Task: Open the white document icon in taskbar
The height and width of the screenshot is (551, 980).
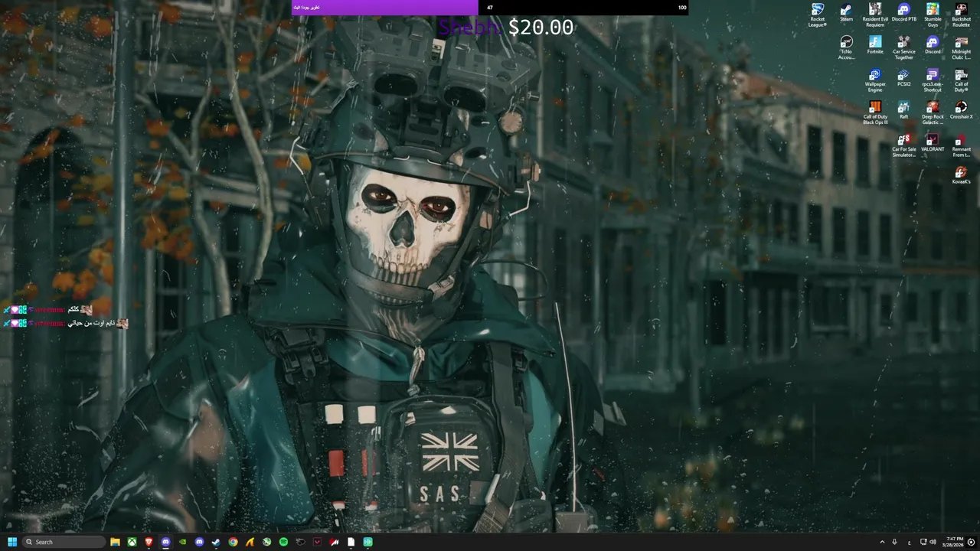Action: click(x=351, y=542)
